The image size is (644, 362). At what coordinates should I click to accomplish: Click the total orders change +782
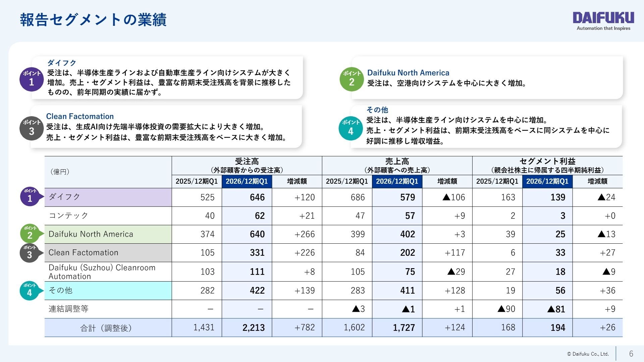(305, 327)
